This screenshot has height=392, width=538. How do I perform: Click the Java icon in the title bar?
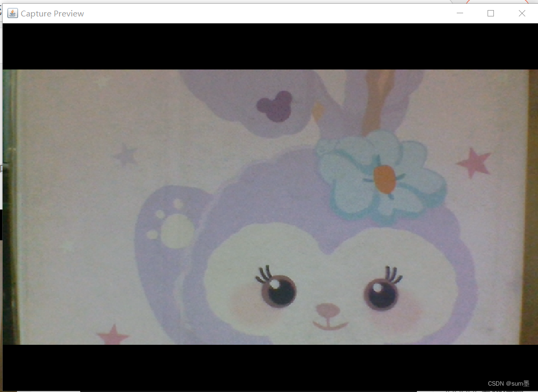pos(13,13)
